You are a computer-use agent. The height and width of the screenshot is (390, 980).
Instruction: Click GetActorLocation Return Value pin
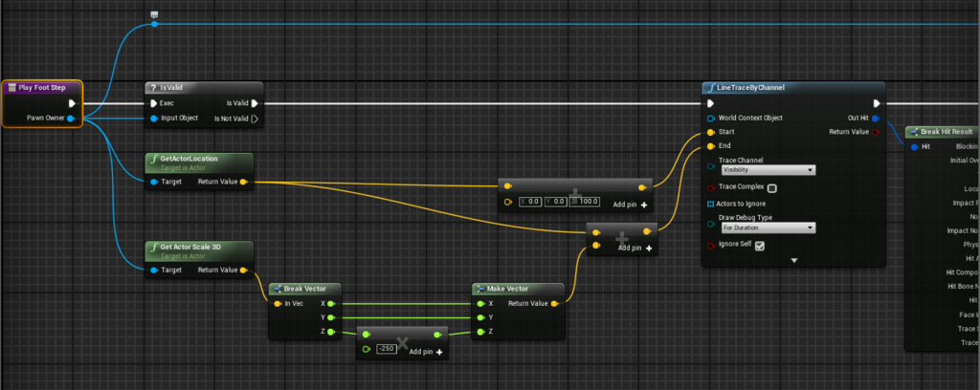click(243, 183)
